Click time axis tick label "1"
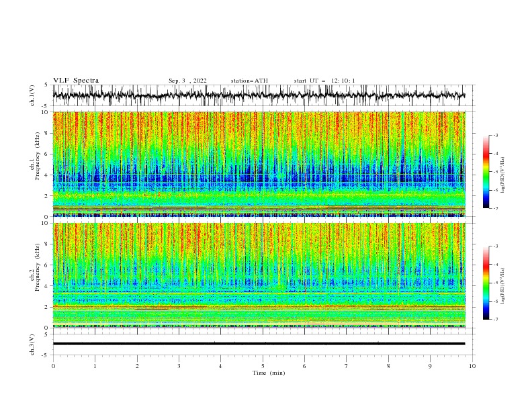This screenshot has height=411, width=532. point(95,366)
